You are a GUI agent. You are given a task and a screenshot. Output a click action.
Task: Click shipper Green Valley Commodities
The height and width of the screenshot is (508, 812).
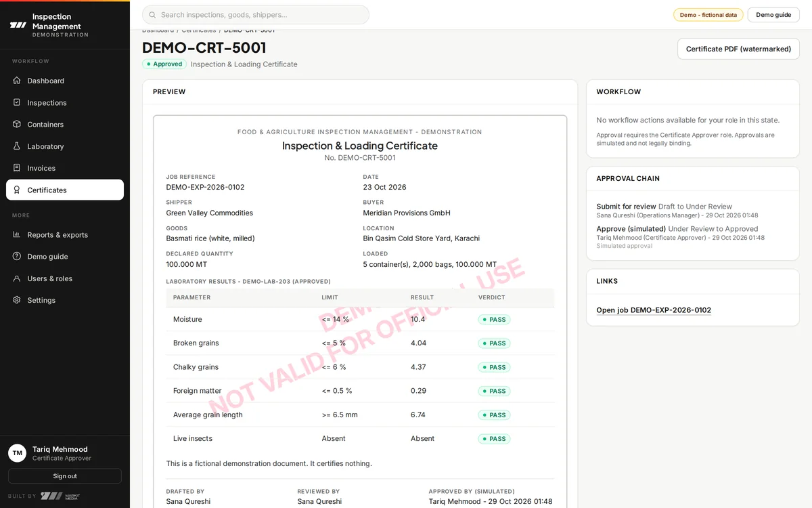point(209,213)
